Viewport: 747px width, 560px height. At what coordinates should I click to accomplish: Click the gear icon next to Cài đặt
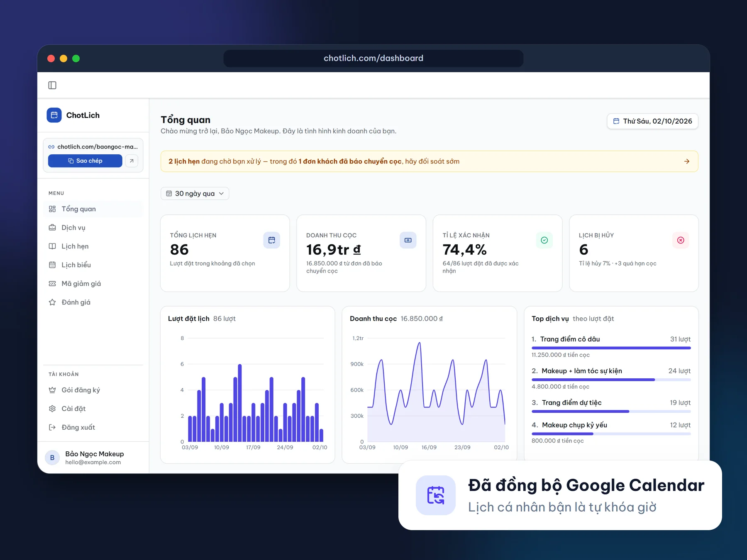pyautogui.click(x=52, y=409)
